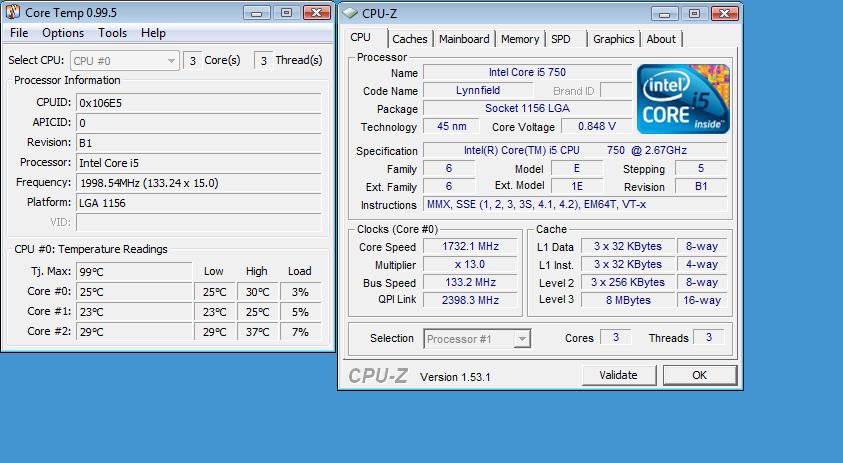This screenshot has width=843, height=463.
Task: Click the Core #2 temperature value
Action: pos(134,331)
